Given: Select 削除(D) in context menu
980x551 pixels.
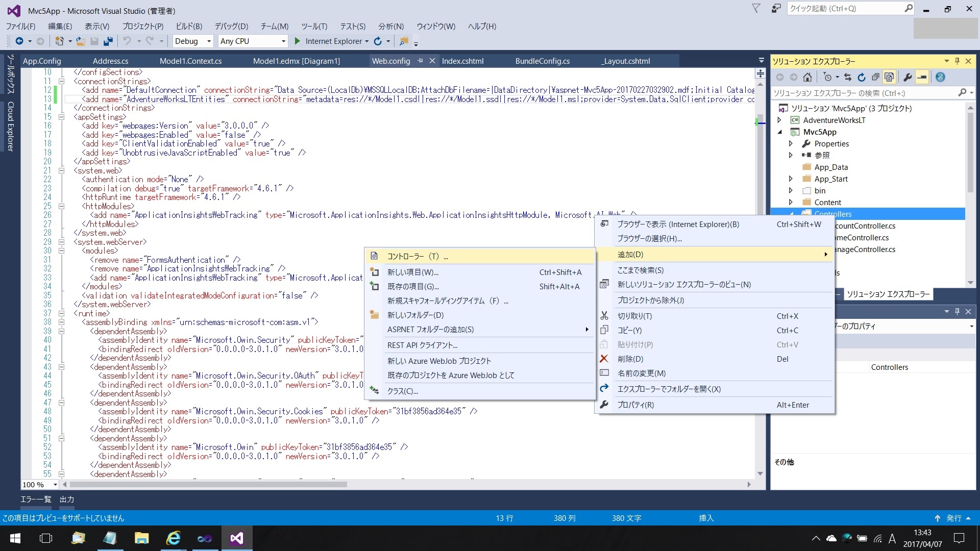Looking at the screenshot, I should 715,359.
